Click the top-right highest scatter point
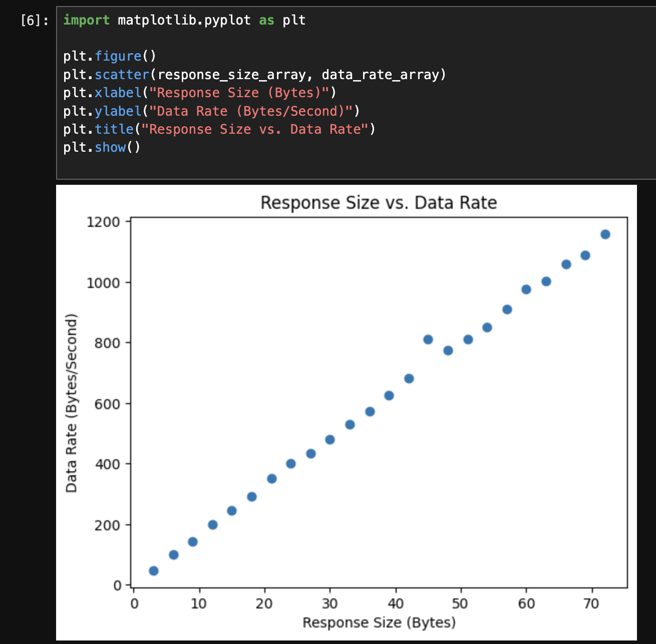Screen dimensions: 656x644 click(605, 234)
